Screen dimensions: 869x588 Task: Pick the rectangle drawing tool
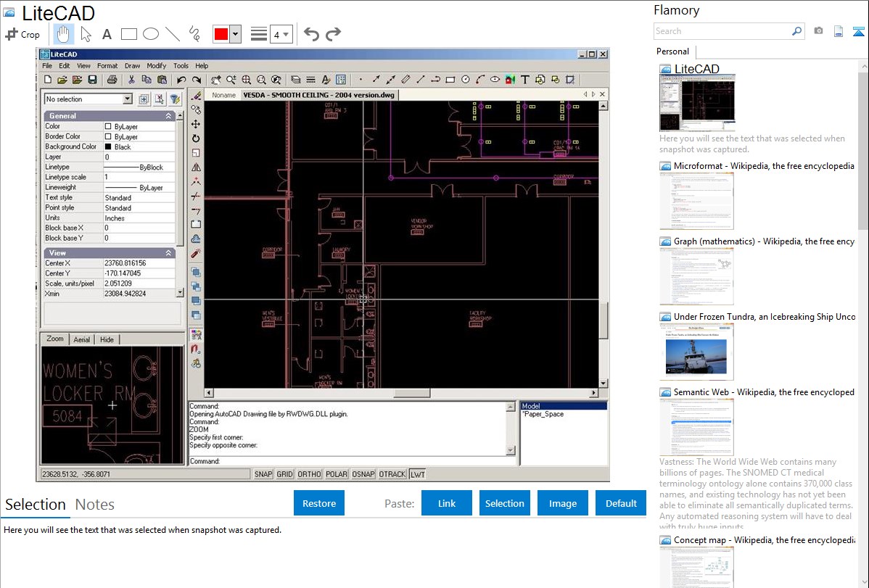(x=128, y=34)
